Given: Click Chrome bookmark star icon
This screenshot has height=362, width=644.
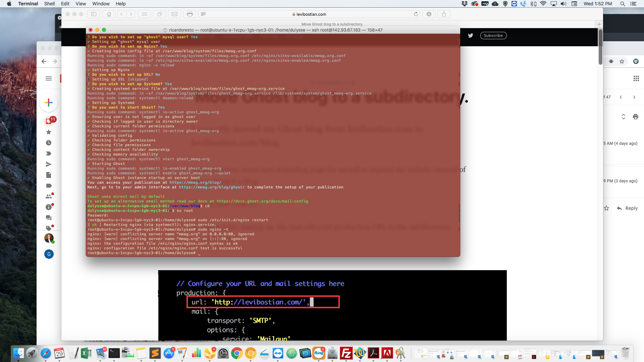Looking at the screenshot, I should coord(622,61).
